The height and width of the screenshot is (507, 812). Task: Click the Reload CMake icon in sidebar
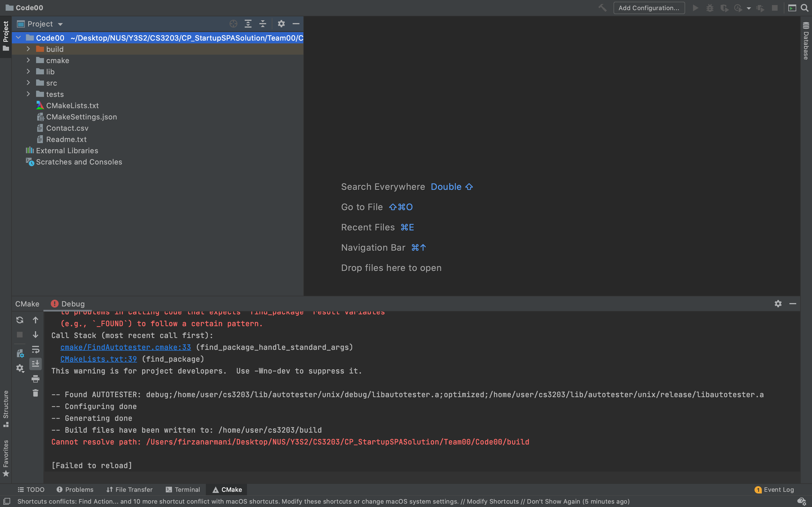tap(19, 319)
